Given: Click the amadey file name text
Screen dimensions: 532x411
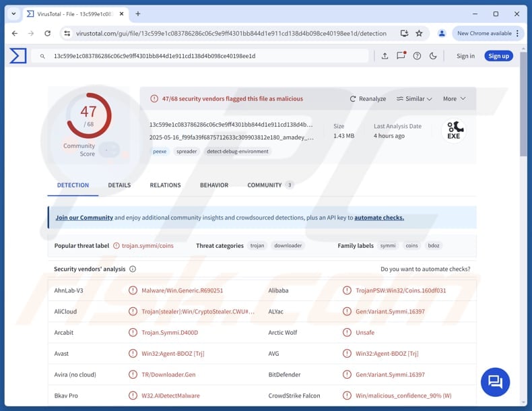Looking at the screenshot, I should (232, 137).
